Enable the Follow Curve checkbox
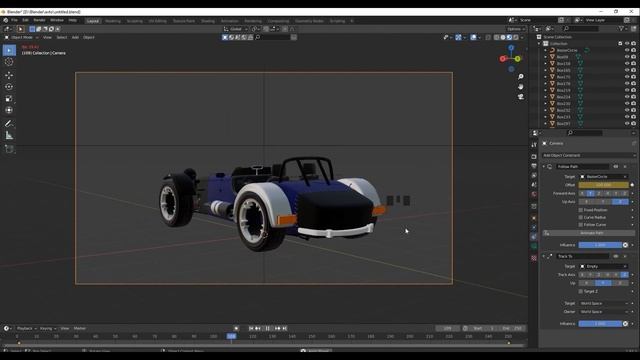Screen dimensions: 640x360 581,224
